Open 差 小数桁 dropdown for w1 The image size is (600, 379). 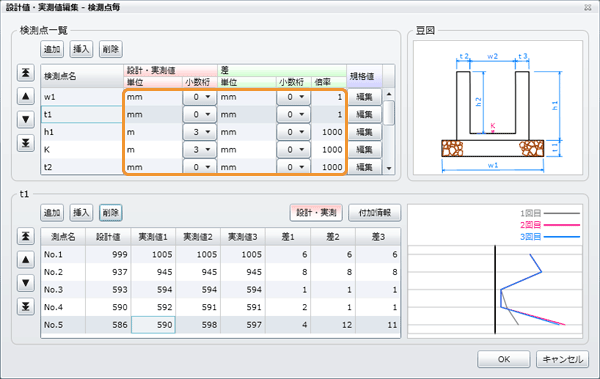click(293, 97)
